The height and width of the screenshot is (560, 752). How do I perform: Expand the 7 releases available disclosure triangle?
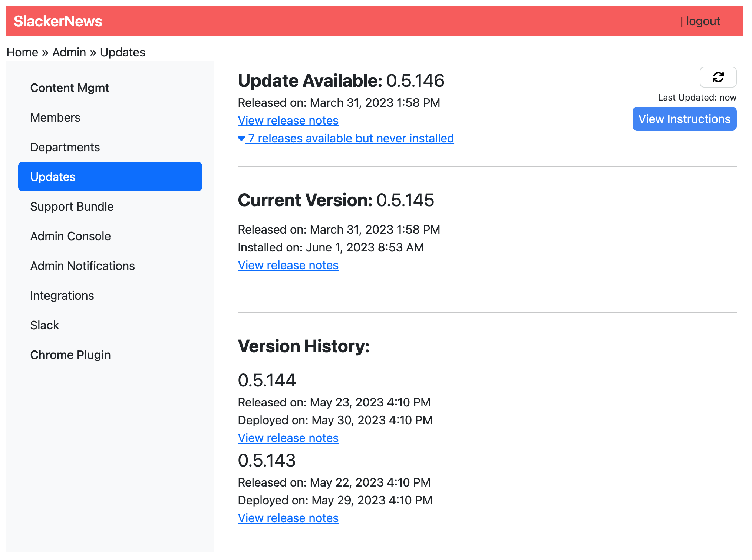241,138
